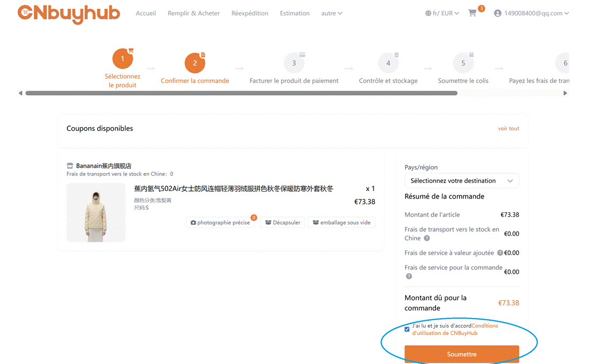Click help icon for value-added service fee

[500, 253]
